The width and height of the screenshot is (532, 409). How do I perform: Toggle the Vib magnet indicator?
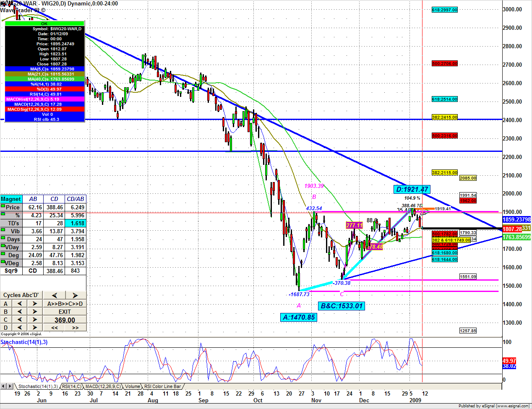pyautogui.click(x=3, y=230)
